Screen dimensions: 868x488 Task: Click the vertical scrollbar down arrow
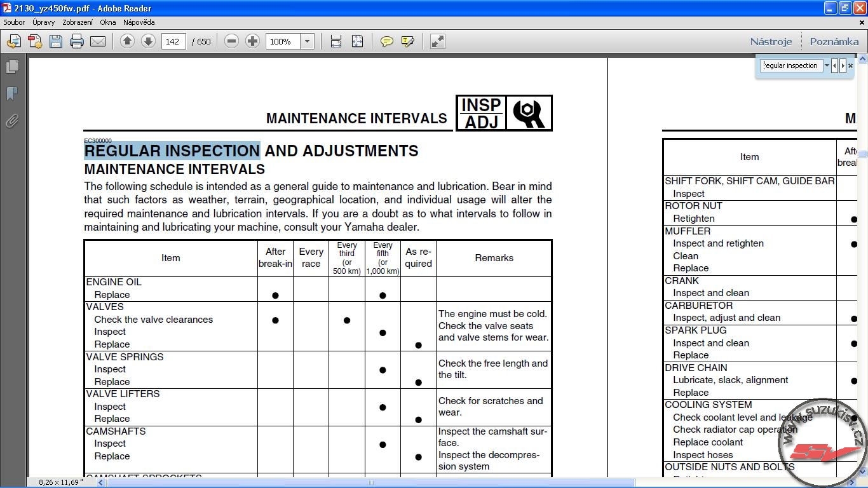click(862, 472)
